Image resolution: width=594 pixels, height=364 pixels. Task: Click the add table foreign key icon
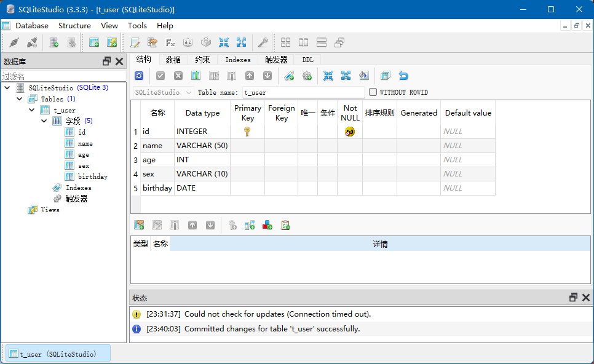pyautogui.click(x=250, y=226)
